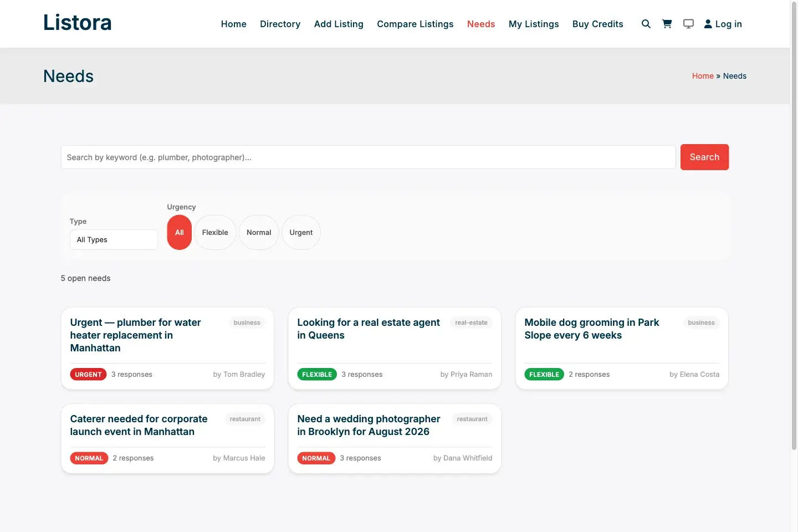
Task: Click "by Tom Bradley" author text
Action: pos(239,375)
